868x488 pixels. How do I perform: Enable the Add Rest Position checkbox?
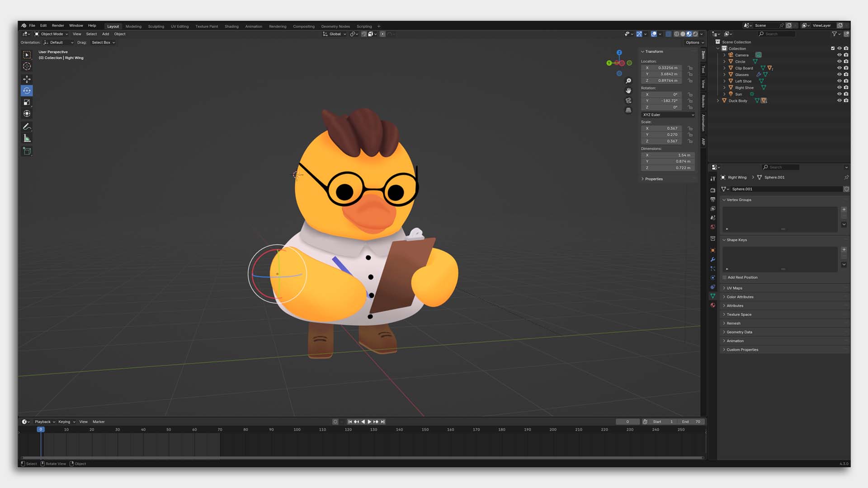[725, 277]
